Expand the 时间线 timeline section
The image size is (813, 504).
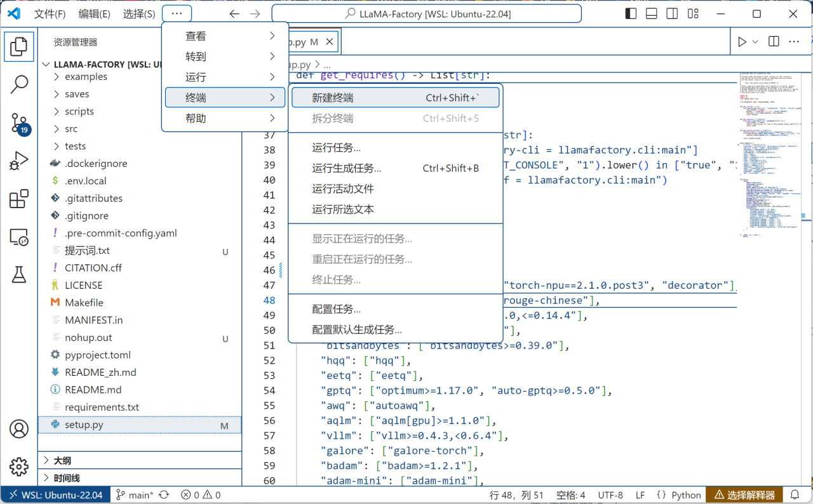click(140, 478)
